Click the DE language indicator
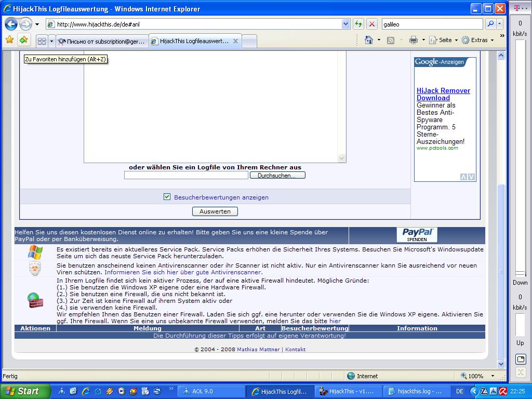The height and width of the screenshot is (399, 532). [460, 391]
